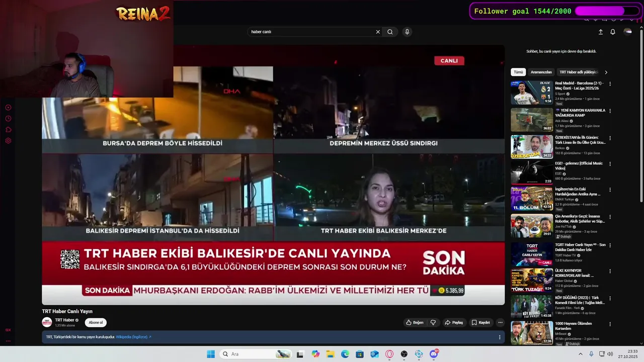Open File Explorer from taskbar

click(x=330, y=354)
